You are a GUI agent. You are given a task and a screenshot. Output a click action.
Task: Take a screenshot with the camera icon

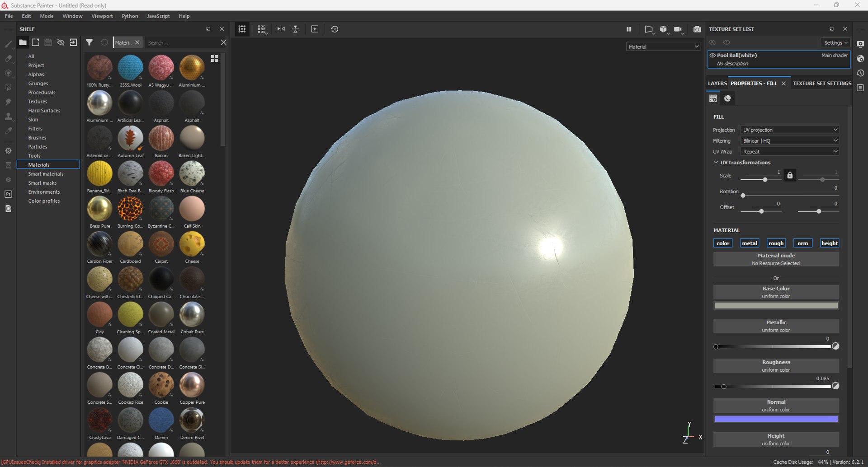tap(697, 29)
